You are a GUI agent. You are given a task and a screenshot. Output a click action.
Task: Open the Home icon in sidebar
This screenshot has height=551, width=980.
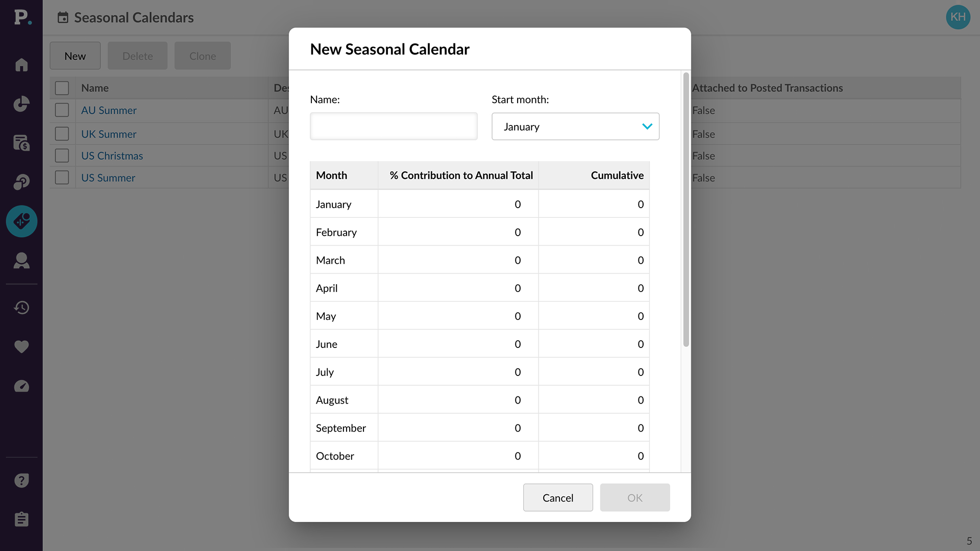click(x=21, y=65)
